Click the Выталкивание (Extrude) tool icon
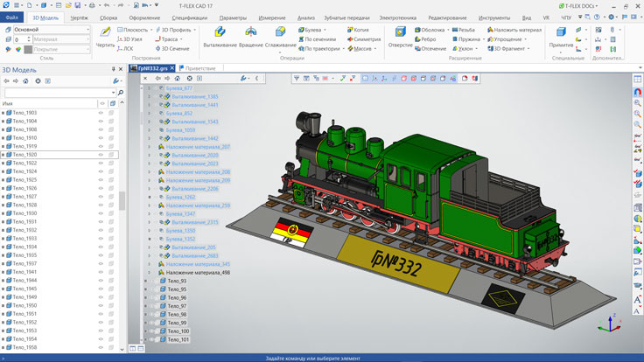 (x=220, y=32)
